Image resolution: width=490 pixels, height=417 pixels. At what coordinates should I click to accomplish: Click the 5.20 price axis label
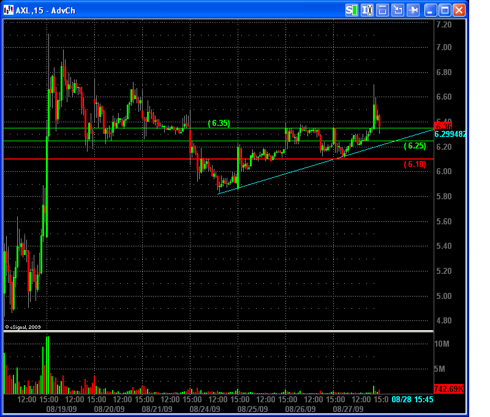point(444,271)
